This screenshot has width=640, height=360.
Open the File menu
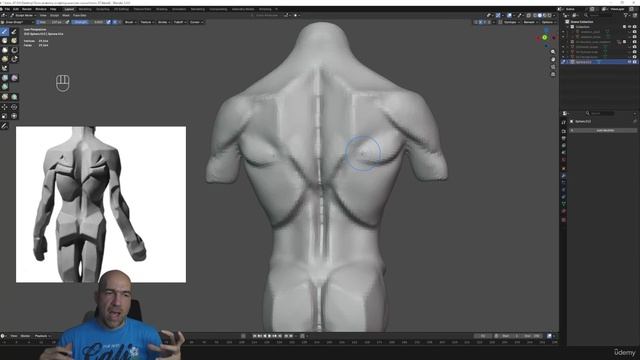(7, 9)
